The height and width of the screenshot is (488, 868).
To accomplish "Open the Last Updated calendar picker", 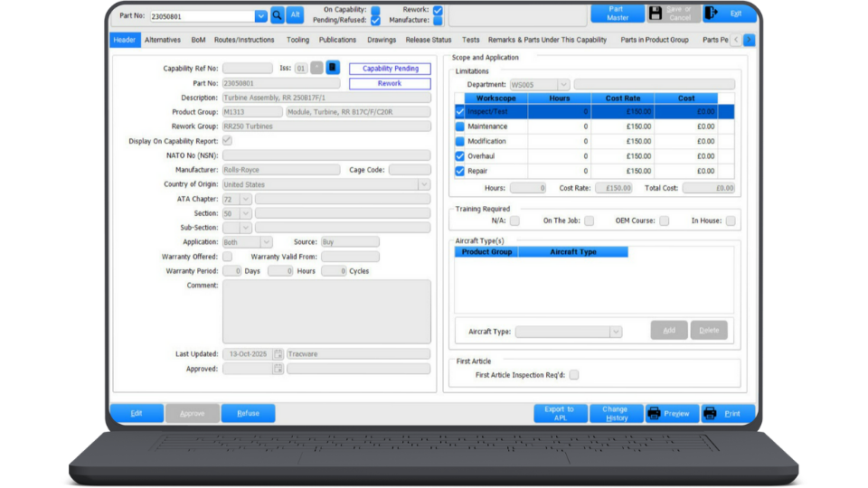I will [x=278, y=354].
